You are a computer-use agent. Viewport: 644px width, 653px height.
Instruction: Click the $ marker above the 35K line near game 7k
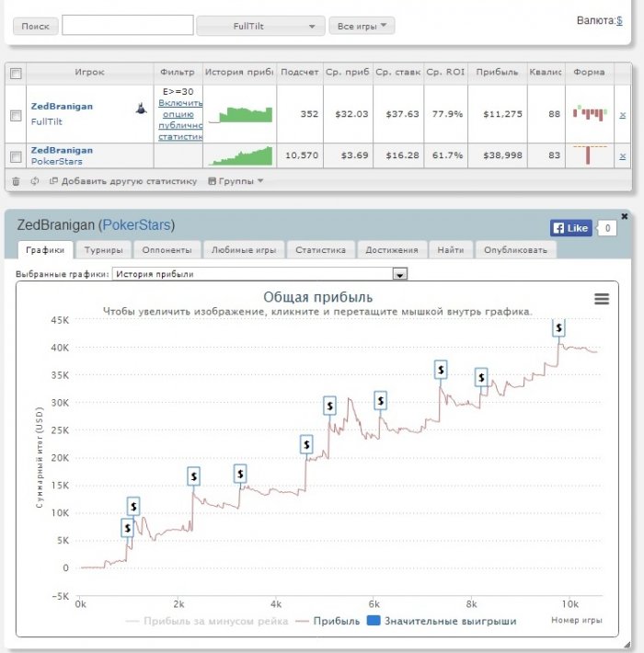tap(441, 370)
